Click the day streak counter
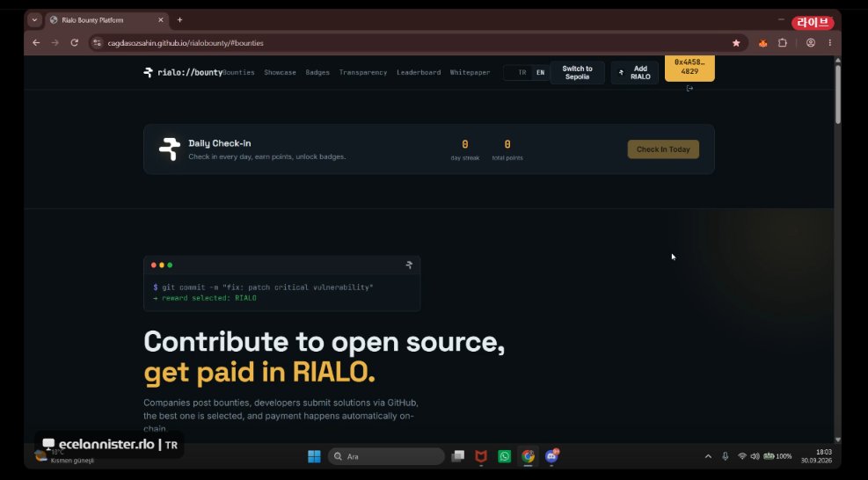868x480 pixels. click(464, 150)
